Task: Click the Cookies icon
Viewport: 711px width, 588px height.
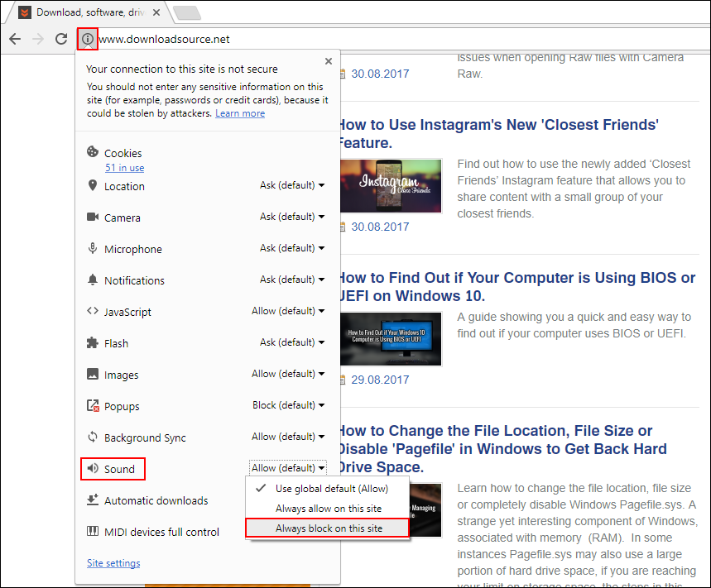Action: (x=93, y=152)
